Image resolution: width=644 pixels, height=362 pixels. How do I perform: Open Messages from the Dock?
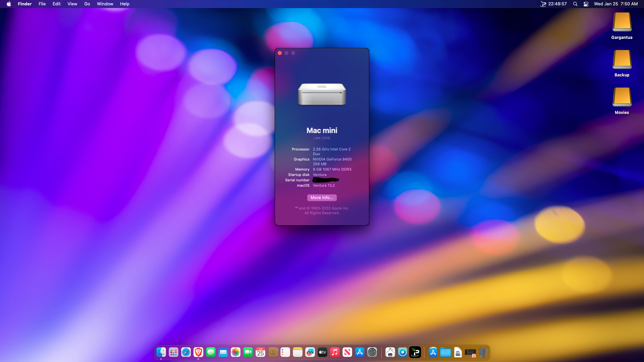211,352
